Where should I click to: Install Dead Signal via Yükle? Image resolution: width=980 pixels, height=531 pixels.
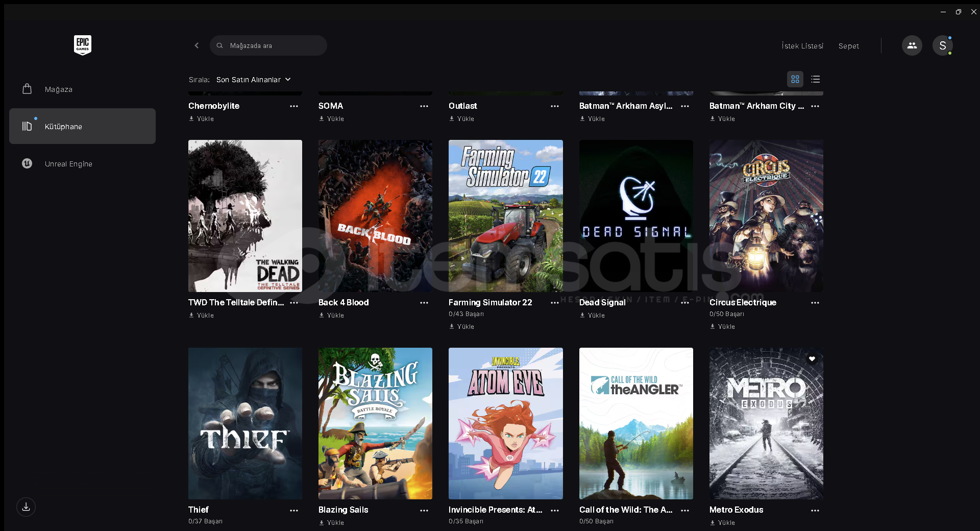pyautogui.click(x=593, y=316)
